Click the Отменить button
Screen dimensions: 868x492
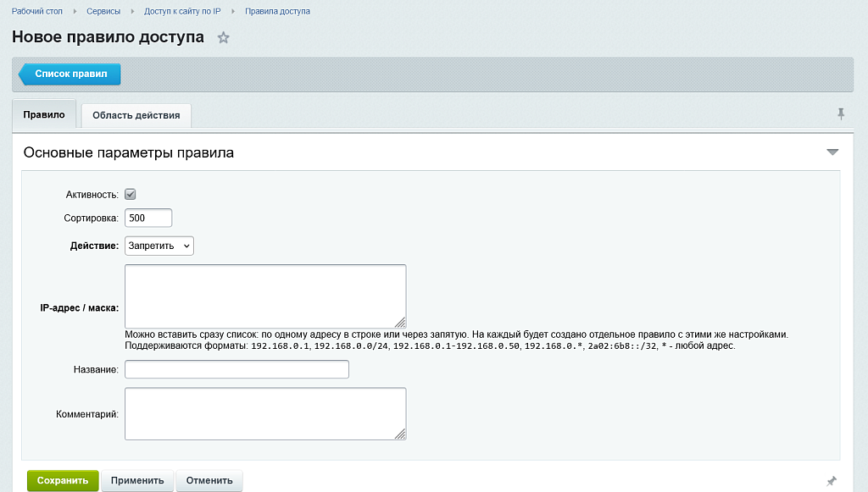(209, 480)
